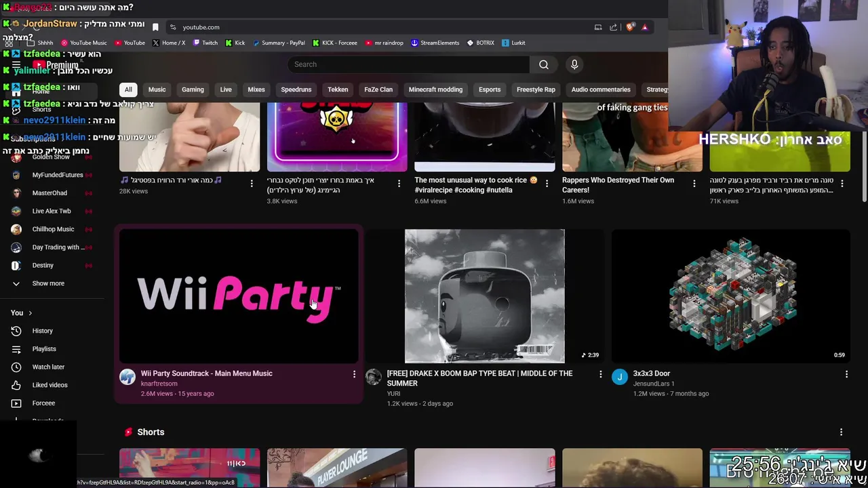Viewport: 868px width, 488px height.
Task: Click the YouTube Premium logo
Action: (x=56, y=65)
